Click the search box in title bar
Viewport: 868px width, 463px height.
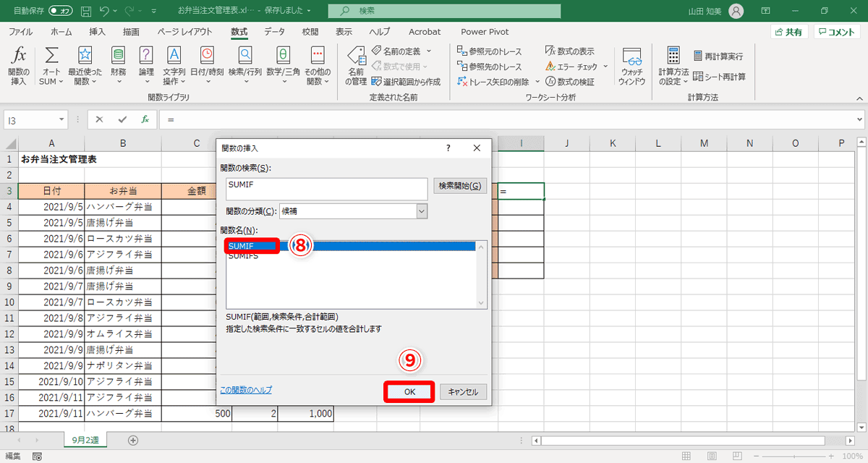(x=444, y=12)
